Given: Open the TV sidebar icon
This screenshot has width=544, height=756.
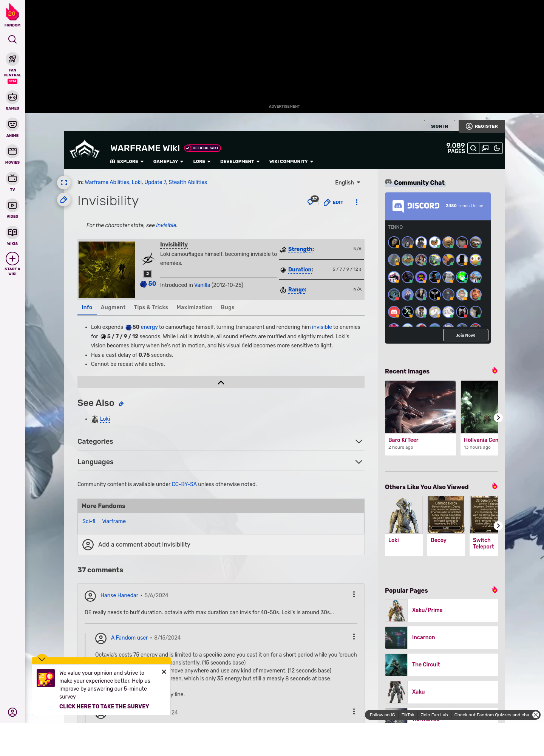Looking at the screenshot, I should point(12,178).
